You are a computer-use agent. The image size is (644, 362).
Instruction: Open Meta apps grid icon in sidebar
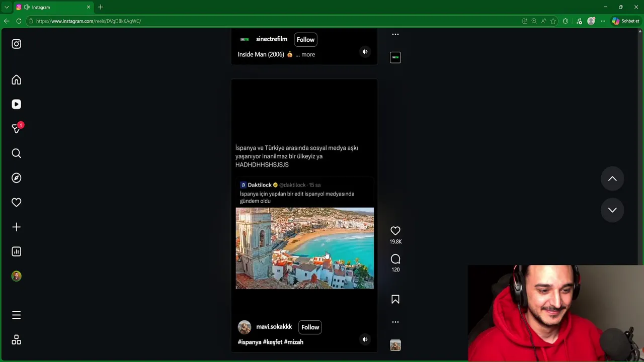point(16,340)
